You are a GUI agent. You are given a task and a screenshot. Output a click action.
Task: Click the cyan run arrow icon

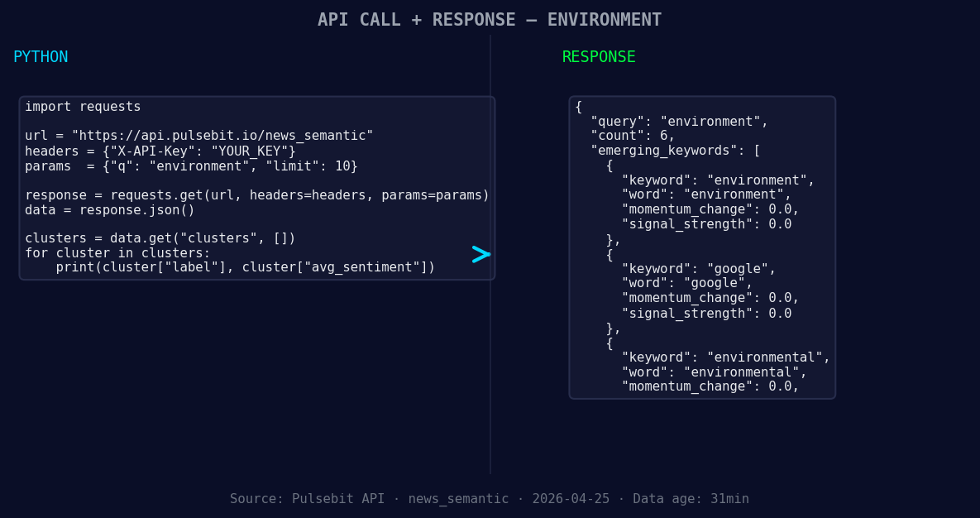[x=480, y=255]
